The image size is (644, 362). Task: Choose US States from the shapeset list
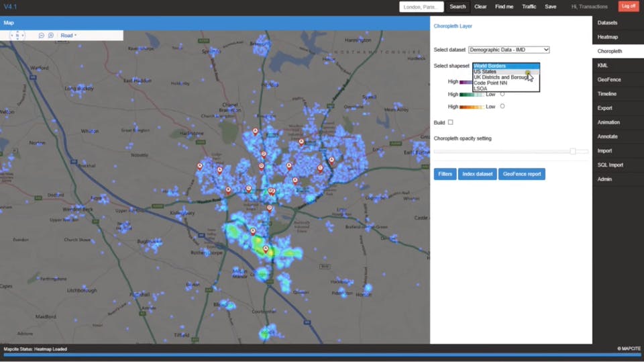click(x=485, y=72)
